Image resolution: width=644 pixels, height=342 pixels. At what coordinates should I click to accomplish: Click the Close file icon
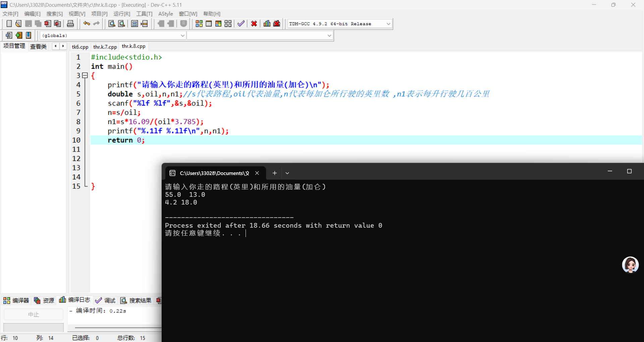coord(48,23)
